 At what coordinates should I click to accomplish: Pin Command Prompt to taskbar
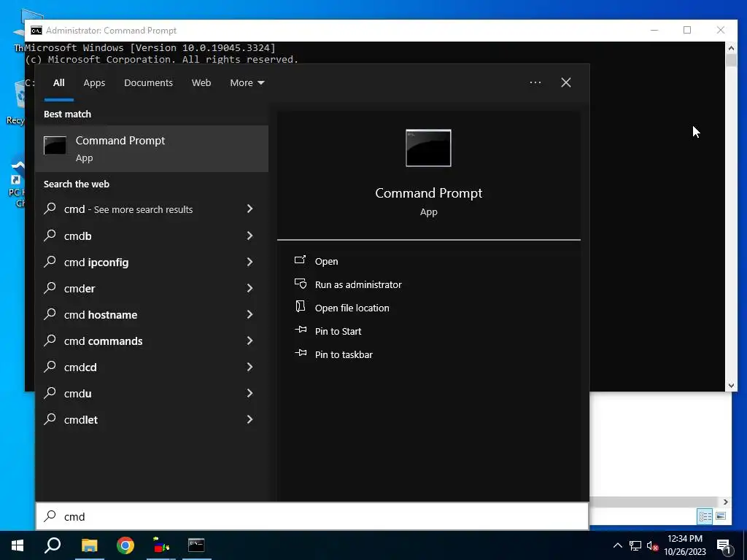point(344,355)
